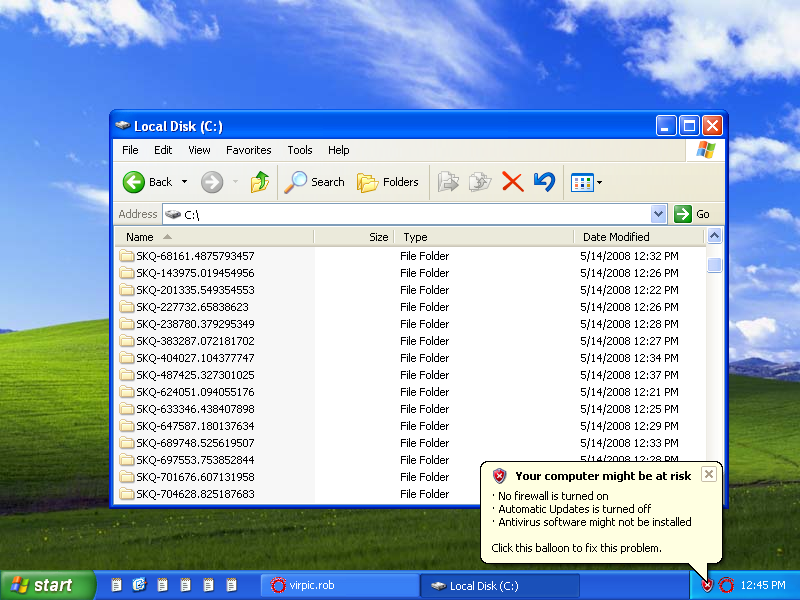Click the scrollbar up arrow
The width and height of the screenshot is (800, 600).
(x=714, y=236)
